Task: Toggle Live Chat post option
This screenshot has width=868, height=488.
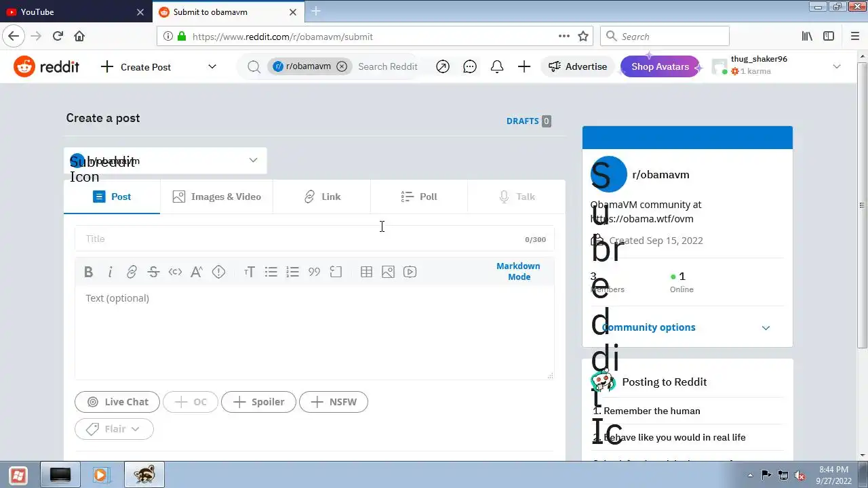Action: point(117,402)
